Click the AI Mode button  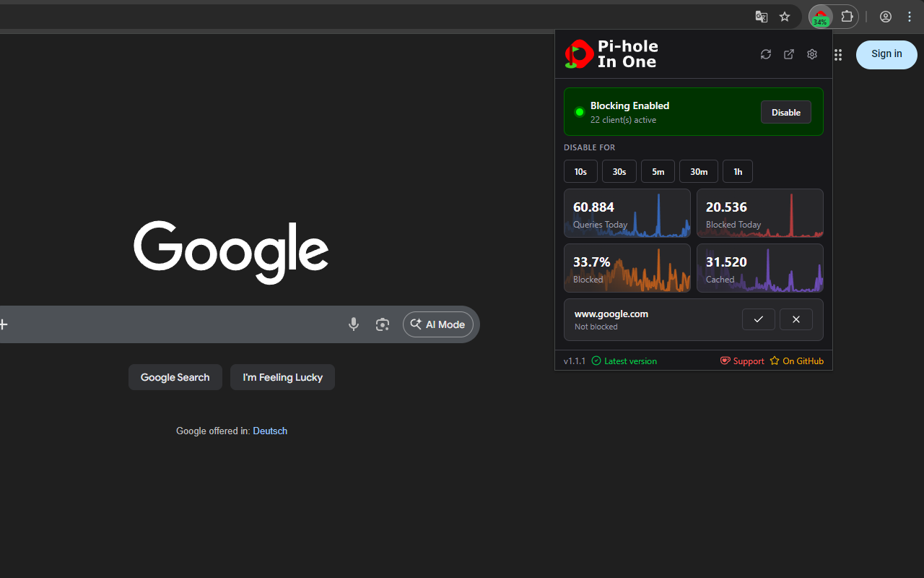[x=438, y=324]
